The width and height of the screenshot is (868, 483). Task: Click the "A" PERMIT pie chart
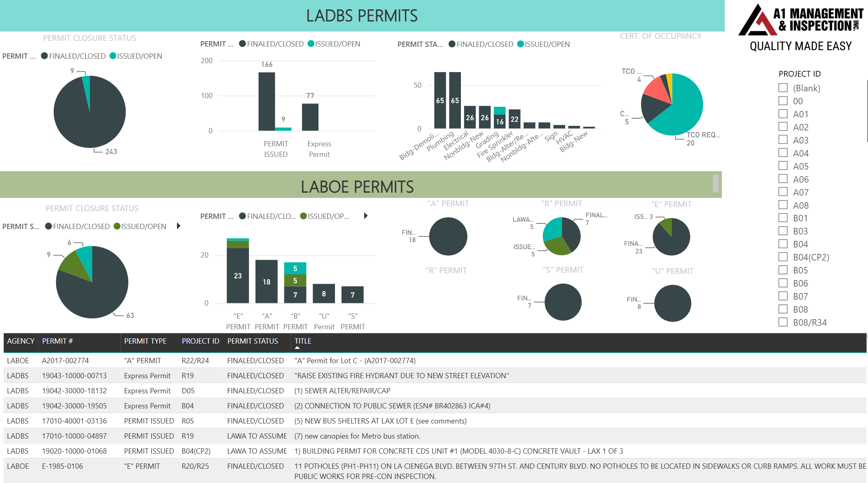pos(448,236)
